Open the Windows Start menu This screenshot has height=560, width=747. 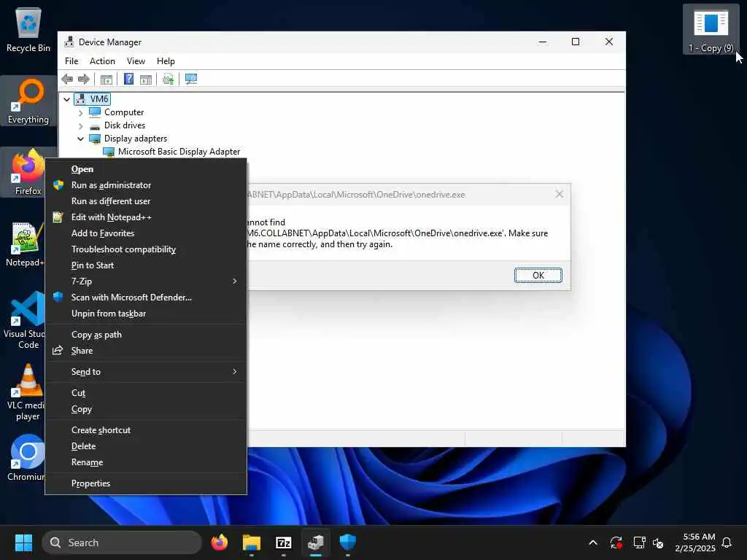tap(23, 542)
